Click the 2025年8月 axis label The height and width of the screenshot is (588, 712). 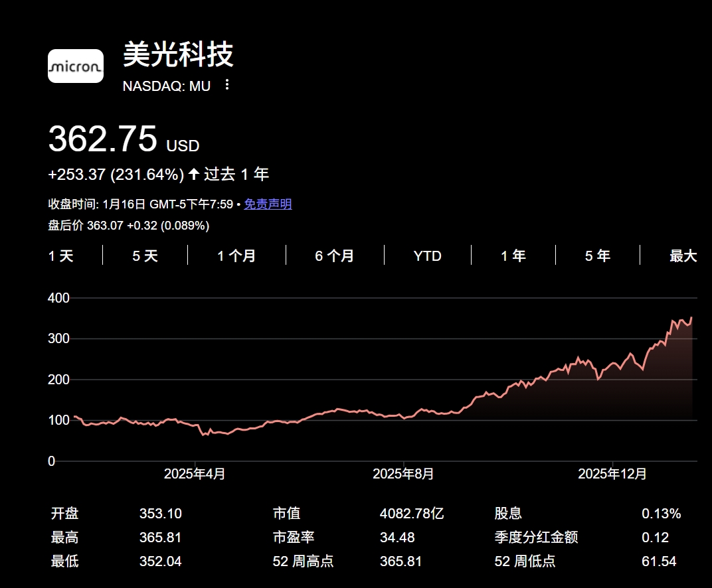point(403,475)
